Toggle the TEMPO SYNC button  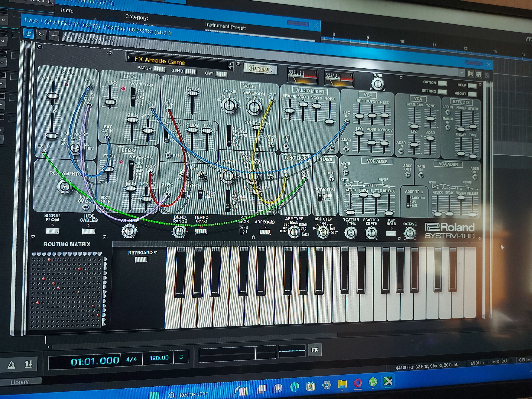click(x=201, y=232)
